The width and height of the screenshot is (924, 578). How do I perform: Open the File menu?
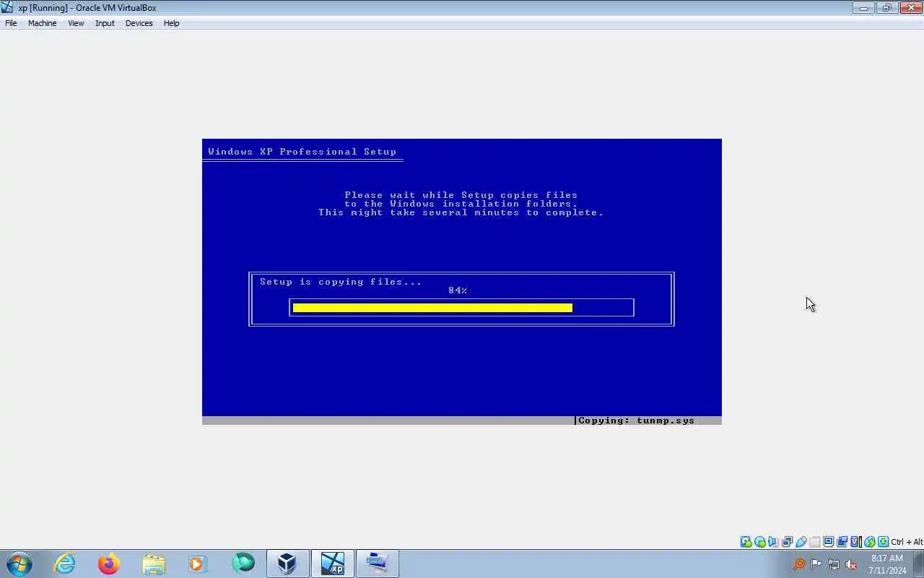pos(11,23)
